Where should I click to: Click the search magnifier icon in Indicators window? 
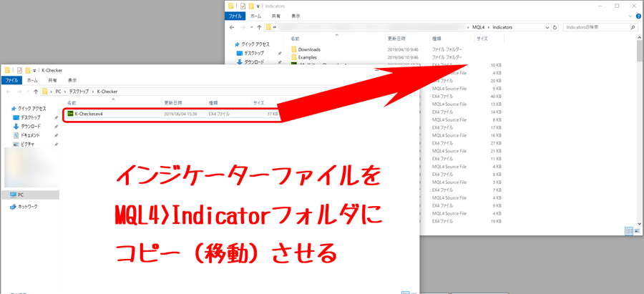click(633, 27)
